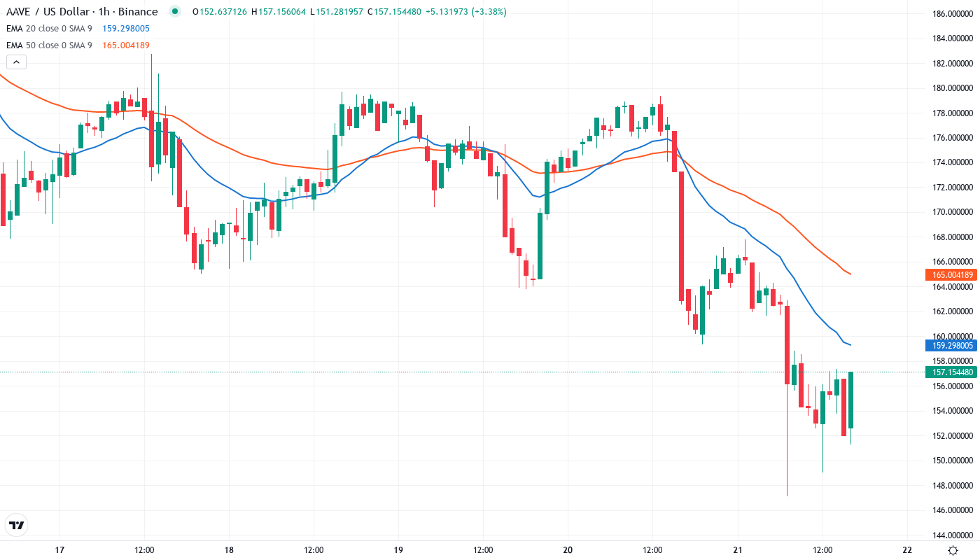Viewport: 980px width, 560px height.
Task: Click date label 17 on time axis
Action: 59,550
